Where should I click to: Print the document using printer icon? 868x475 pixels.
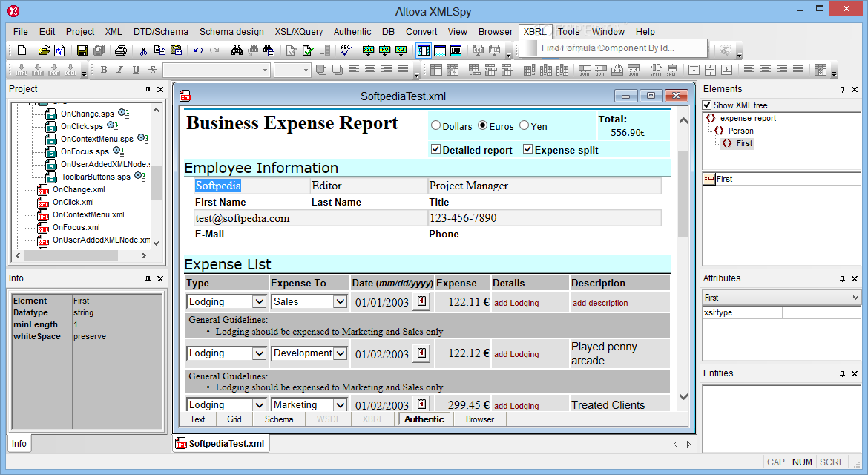click(x=121, y=50)
